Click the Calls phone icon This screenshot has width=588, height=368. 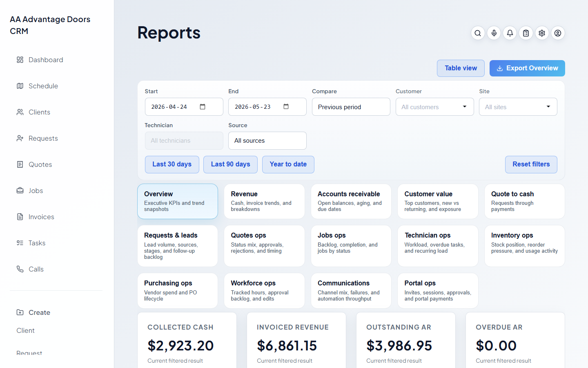coord(20,269)
